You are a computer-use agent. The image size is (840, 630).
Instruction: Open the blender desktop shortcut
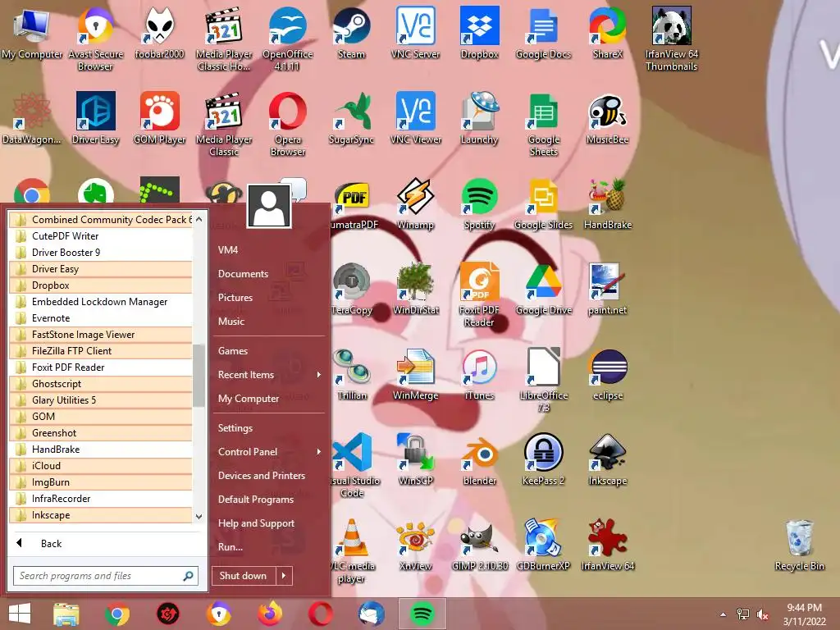[x=479, y=459]
